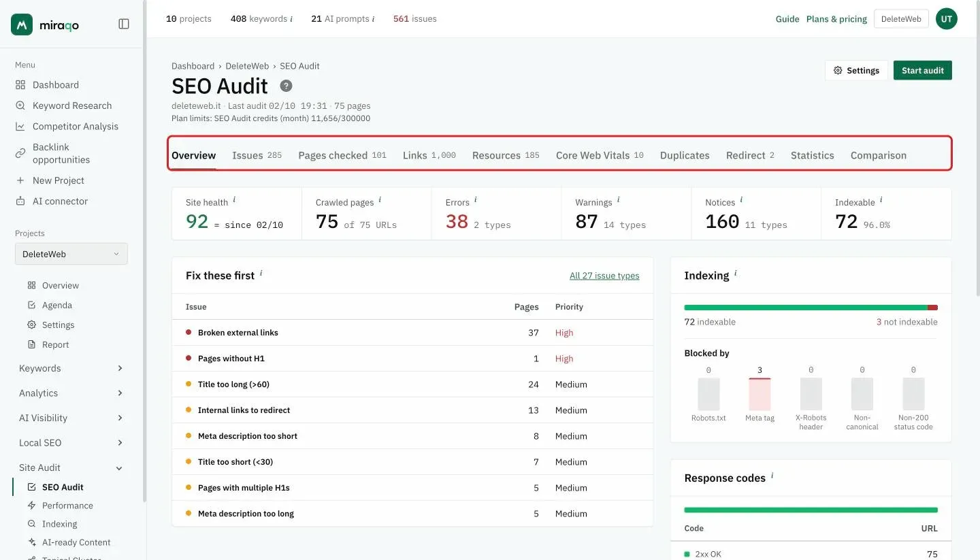Expand the Keywords section
The width and height of the screenshot is (980, 560).
pyautogui.click(x=71, y=368)
